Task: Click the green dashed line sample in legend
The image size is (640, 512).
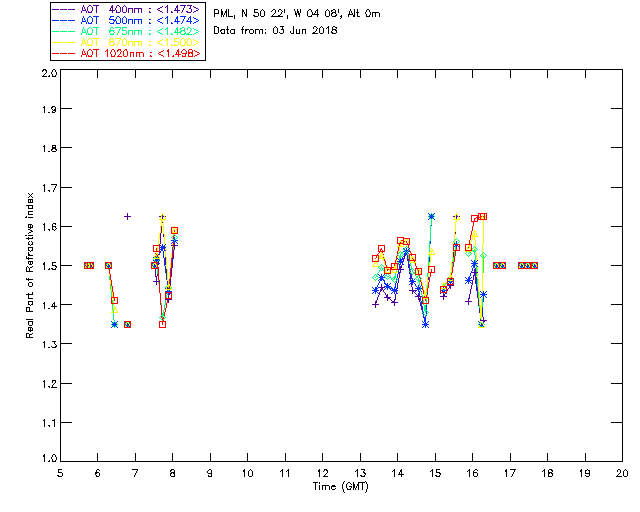Action: point(64,31)
